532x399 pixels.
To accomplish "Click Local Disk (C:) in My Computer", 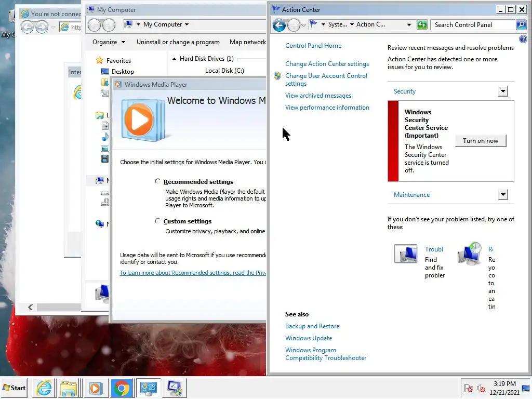I will pyautogui.click(x=224, y=71).
